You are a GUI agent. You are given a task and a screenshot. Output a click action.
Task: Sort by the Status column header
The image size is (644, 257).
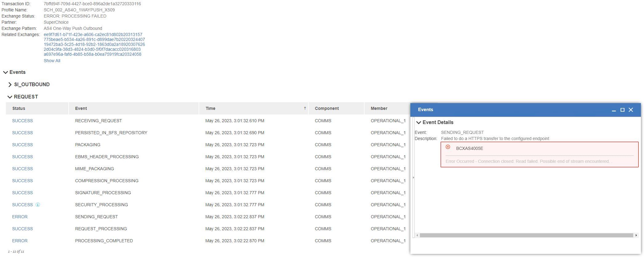click(x=19, y=108)
